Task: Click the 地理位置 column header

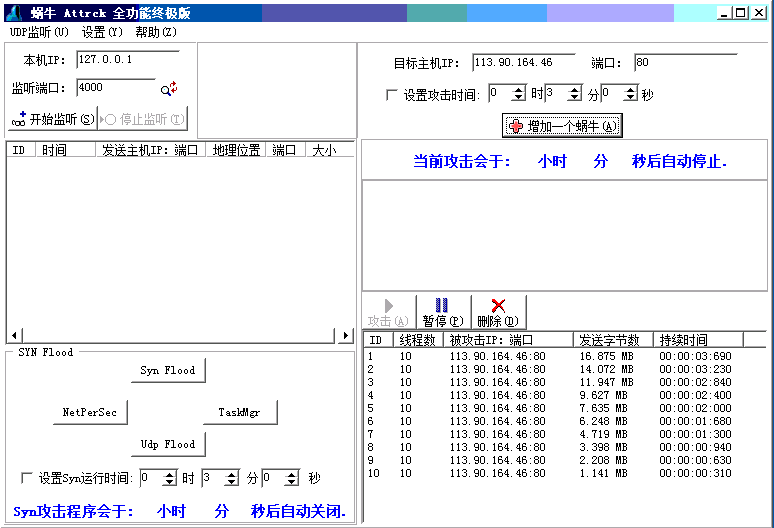Action: pyautogui.click(x=236, y=150)
